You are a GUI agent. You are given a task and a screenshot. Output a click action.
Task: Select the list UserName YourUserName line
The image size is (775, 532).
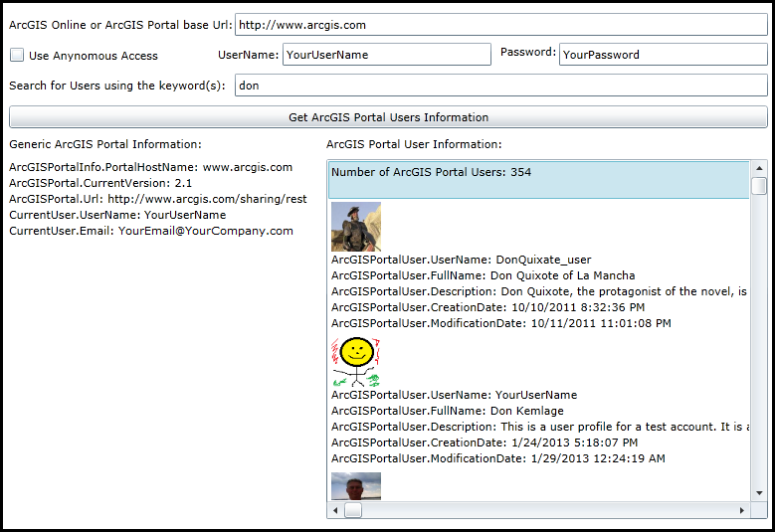click(455, 395)
